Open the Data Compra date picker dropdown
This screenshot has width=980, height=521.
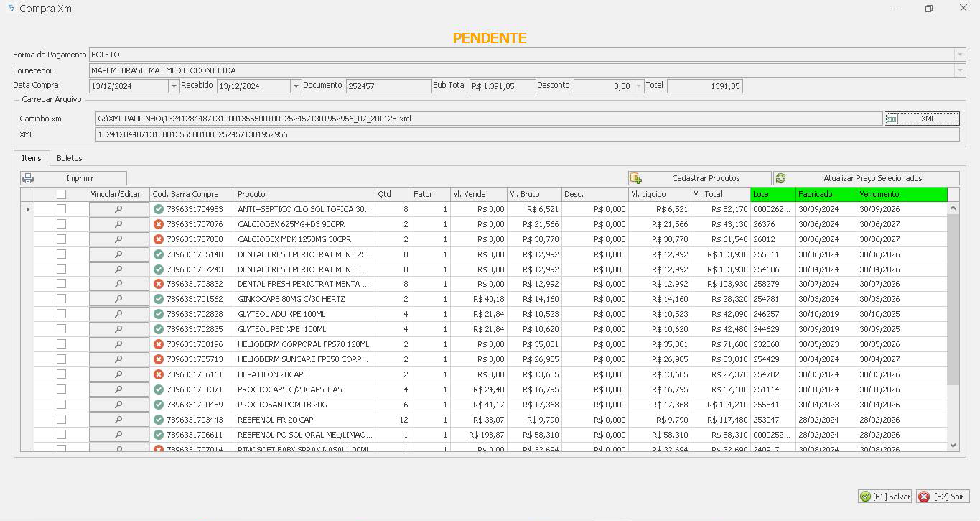[174, 86]
